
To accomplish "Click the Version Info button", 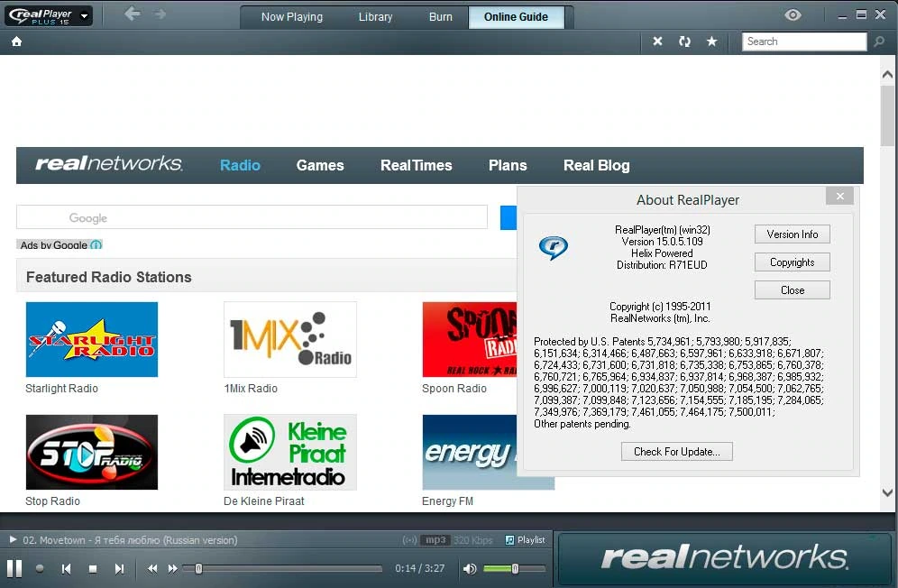I will pyautogui.click(x=792, y=234).
